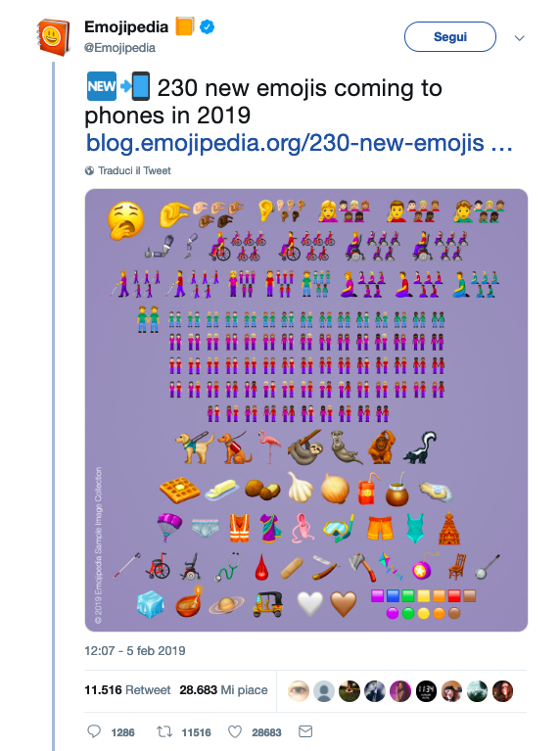This screenshot has height=751, width=560.
Task: Click the globe icon beside Traduci
Action: coord(89,170)
